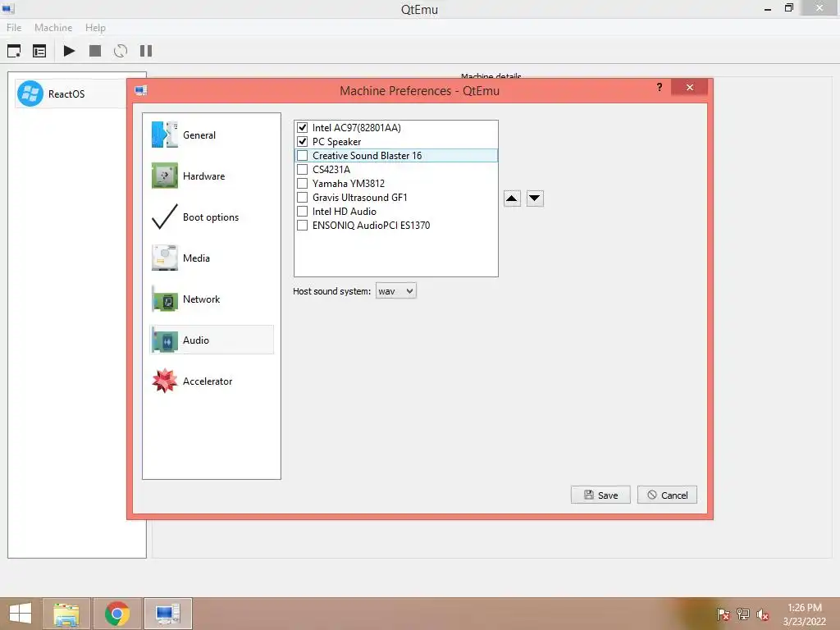Click the General page icon
840x630 pixels.
click(x=164, y=135)
